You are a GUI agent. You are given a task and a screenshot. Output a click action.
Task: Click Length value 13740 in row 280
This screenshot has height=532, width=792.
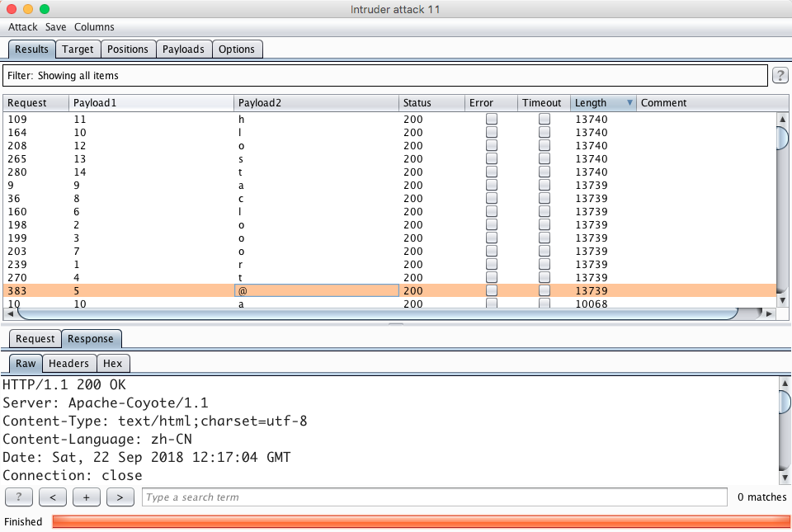pyautogui.click(x=592, y=172)
